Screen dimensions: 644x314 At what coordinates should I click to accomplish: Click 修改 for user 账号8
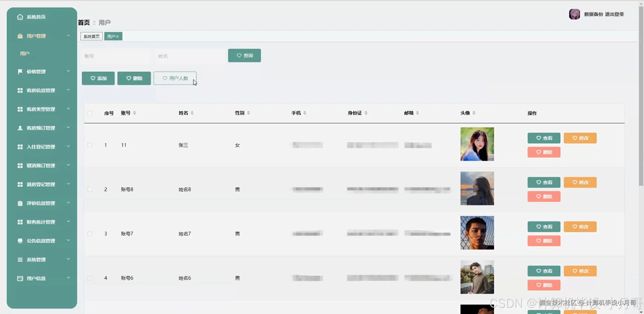pos(580,182)
